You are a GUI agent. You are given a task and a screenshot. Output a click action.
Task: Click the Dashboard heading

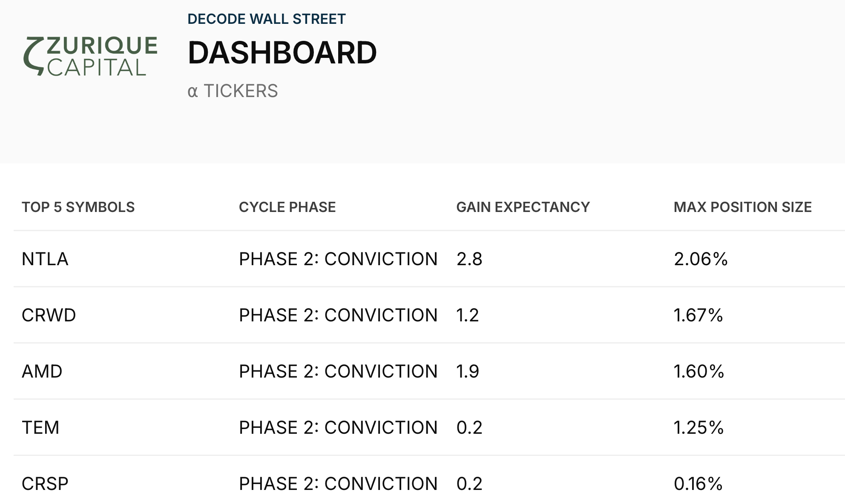coord(282,53)
